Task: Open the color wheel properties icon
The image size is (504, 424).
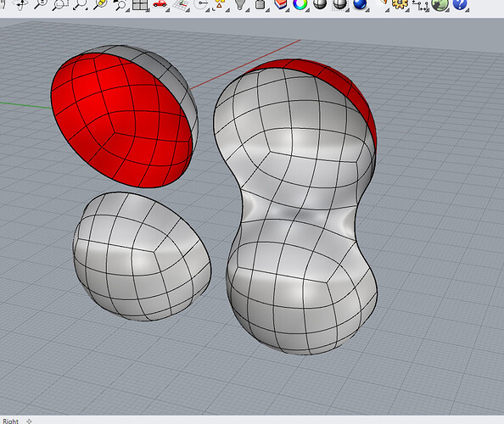Action: coord(300,4)
